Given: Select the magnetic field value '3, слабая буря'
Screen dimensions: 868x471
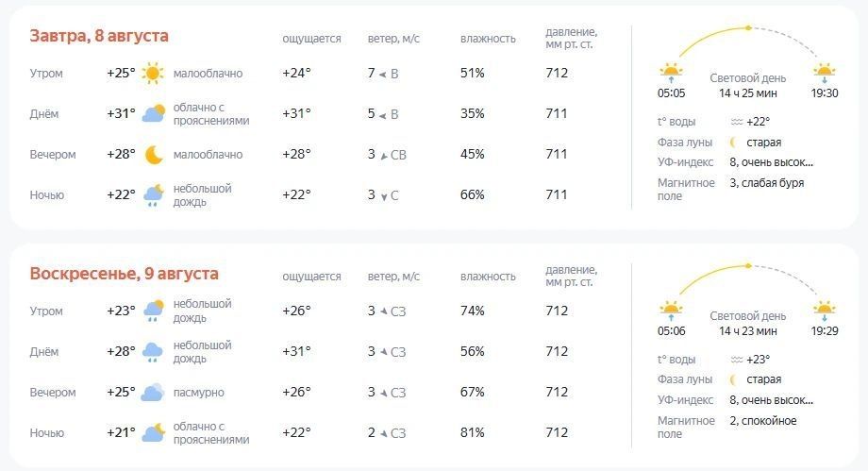Looking at the screenshot, I should 767,183.
